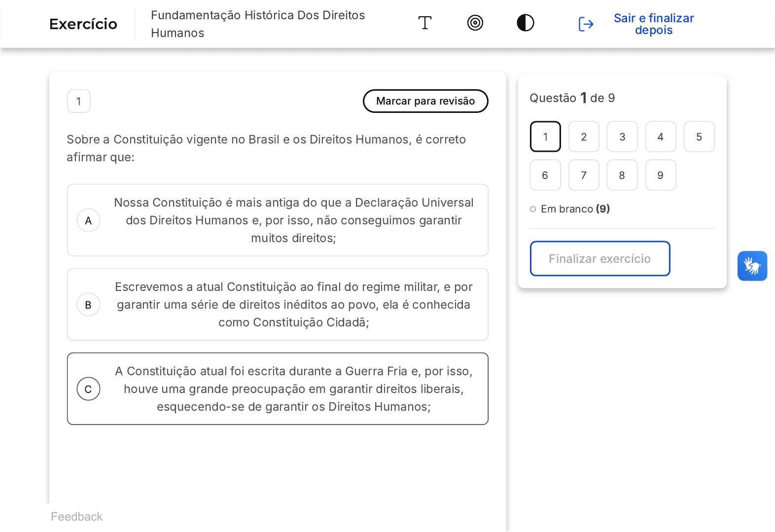Go to question 6 in navigator
Screen dimensions: 775x532
545,176
